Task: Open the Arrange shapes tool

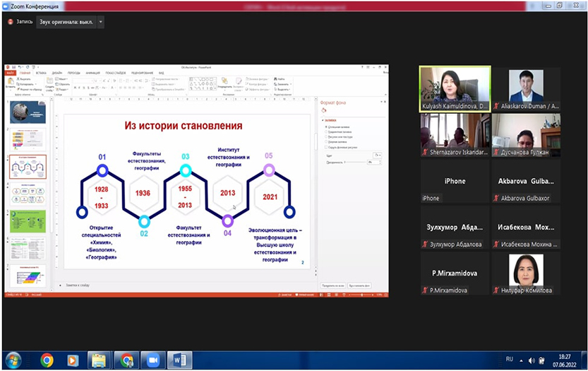Action: 226,82
